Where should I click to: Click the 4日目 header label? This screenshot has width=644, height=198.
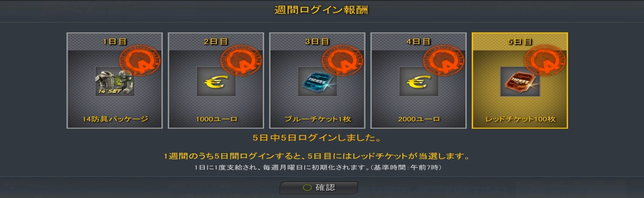click(x=419, y=42)
